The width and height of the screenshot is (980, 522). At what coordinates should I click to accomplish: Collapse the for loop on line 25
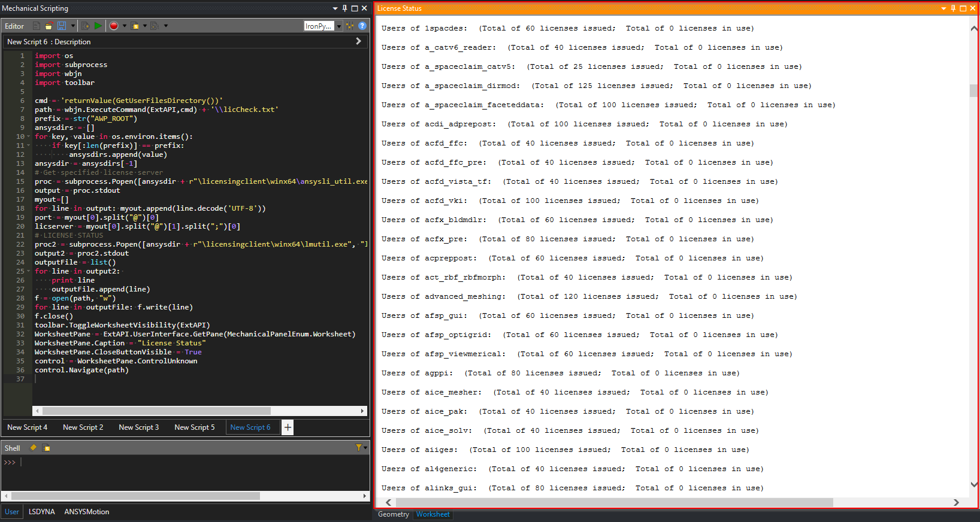click(28, 271)
